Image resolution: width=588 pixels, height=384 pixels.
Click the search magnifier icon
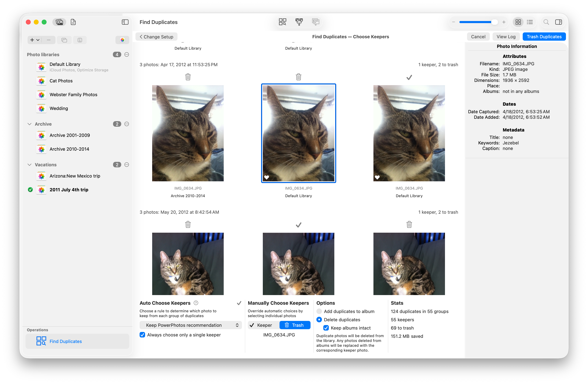[x=546, y=22]
